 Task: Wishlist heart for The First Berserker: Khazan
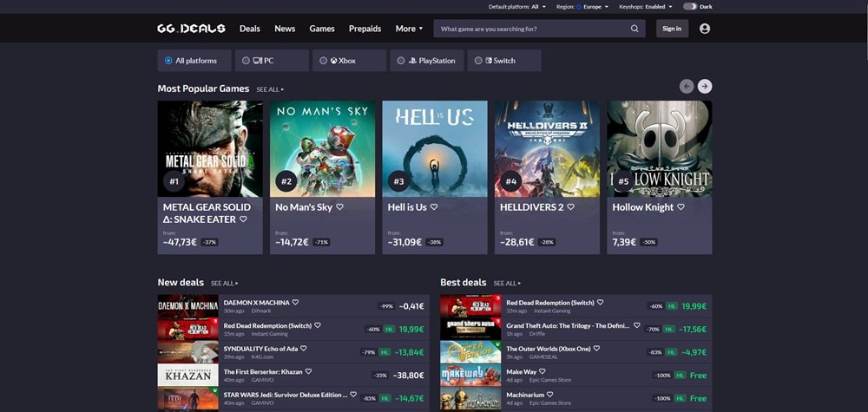308,371
